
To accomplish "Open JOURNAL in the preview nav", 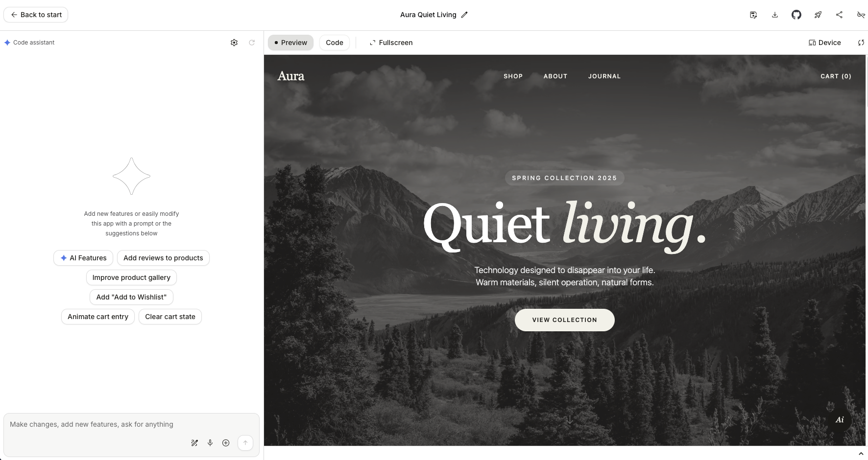I will [604, 76].
